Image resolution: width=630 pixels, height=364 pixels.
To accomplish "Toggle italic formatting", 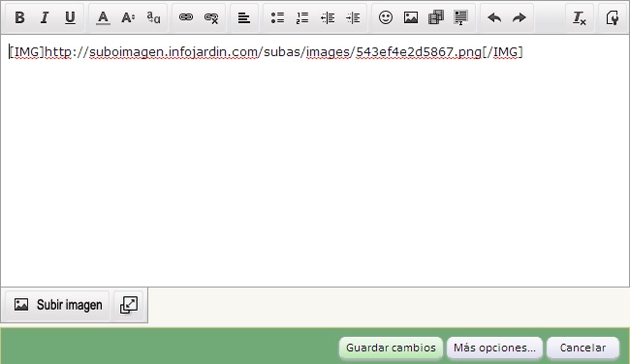I will click(45, 17).
